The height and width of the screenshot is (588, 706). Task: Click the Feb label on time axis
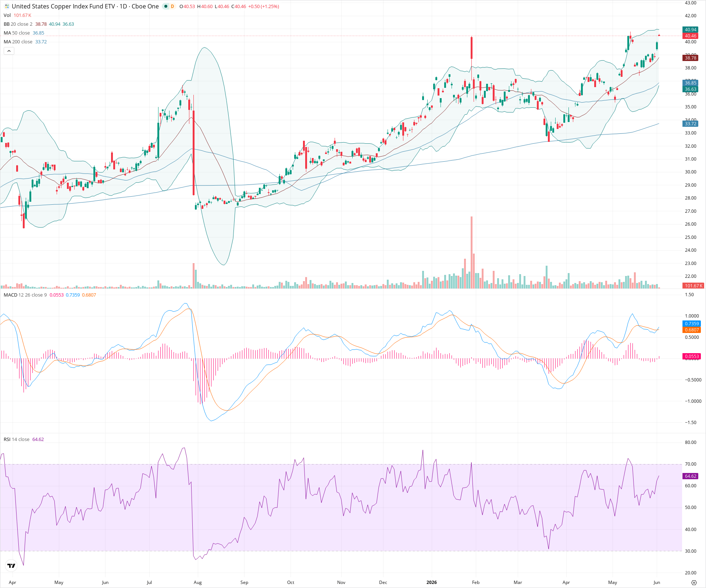tap(475, 582)
